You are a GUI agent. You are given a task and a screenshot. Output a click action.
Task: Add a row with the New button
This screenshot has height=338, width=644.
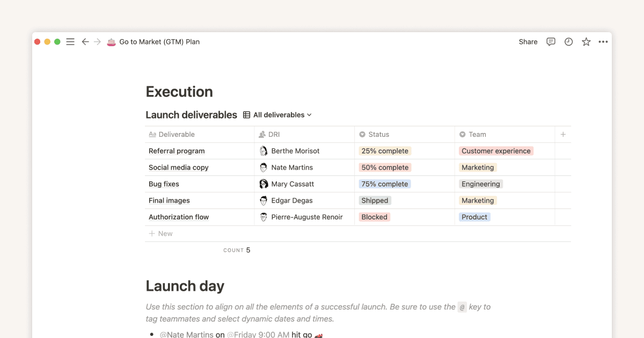160,233
